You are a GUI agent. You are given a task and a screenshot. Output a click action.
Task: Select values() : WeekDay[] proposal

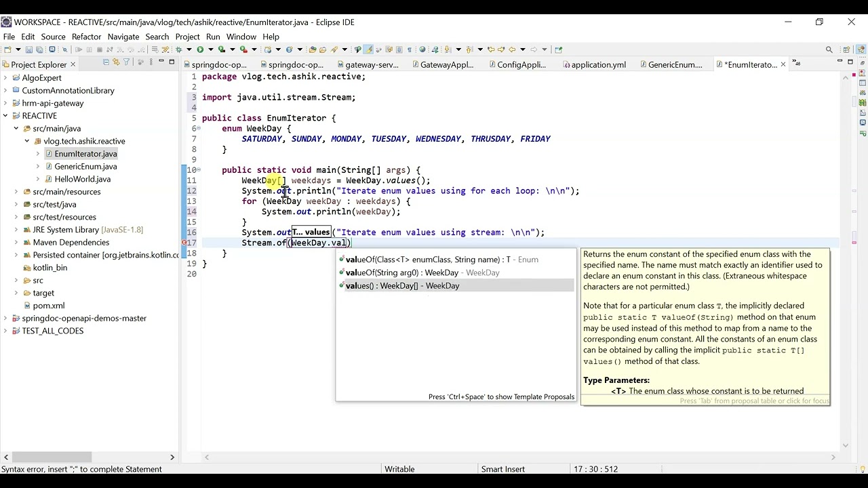pos(456,285)
